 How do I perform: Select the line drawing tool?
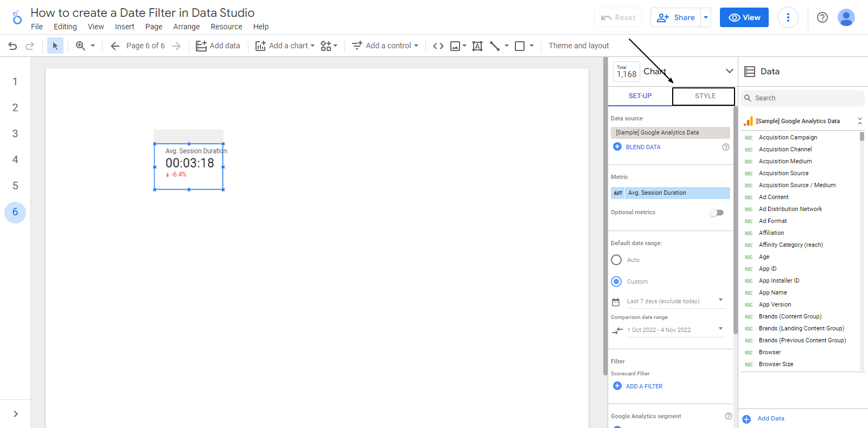pyautogui.click(x=495, y=46)
